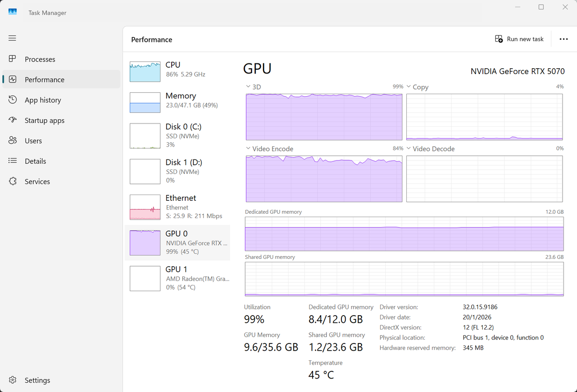This screenshot has height=392, width=577.
Task: Open Services using the puzzle icon
Action: [x=13, y=182]
